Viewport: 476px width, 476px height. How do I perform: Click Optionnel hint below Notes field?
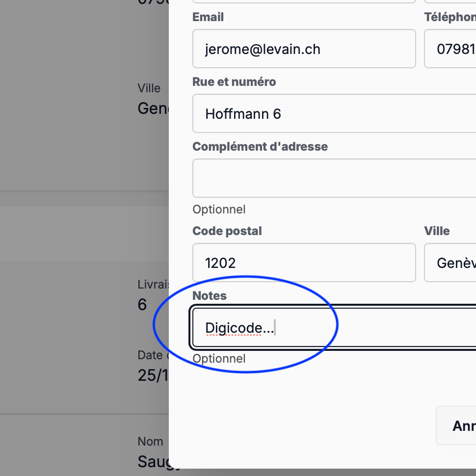pyautogui.click(x=219, y=359)
